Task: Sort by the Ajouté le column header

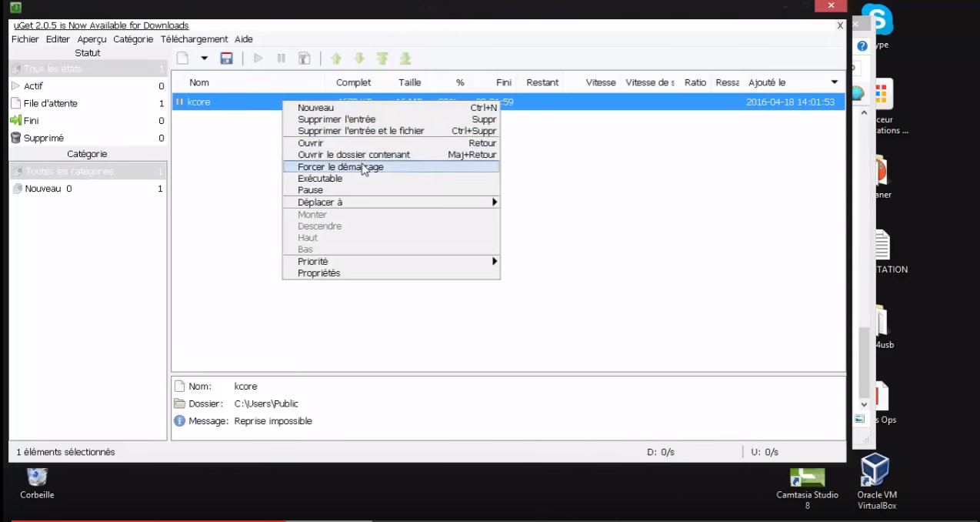Action: pos(767,82)
